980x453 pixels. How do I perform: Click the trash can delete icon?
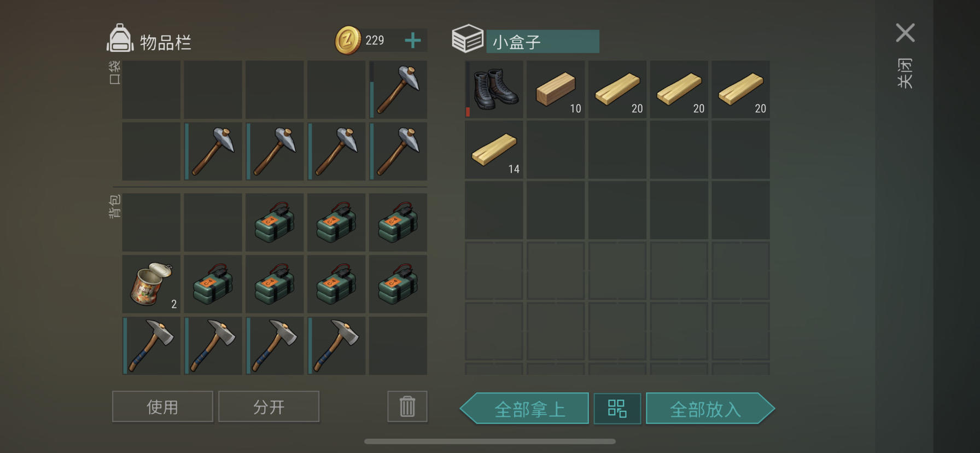(407, 406)
